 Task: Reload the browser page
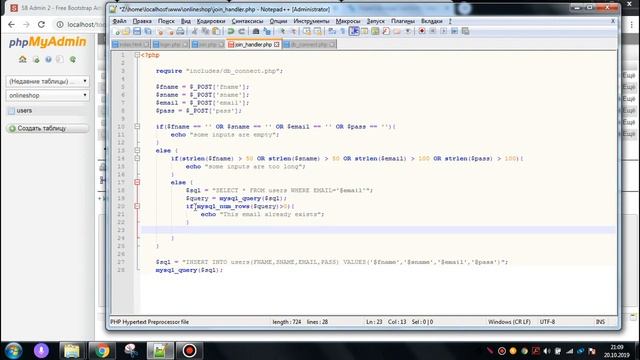[x=41, y=24]
